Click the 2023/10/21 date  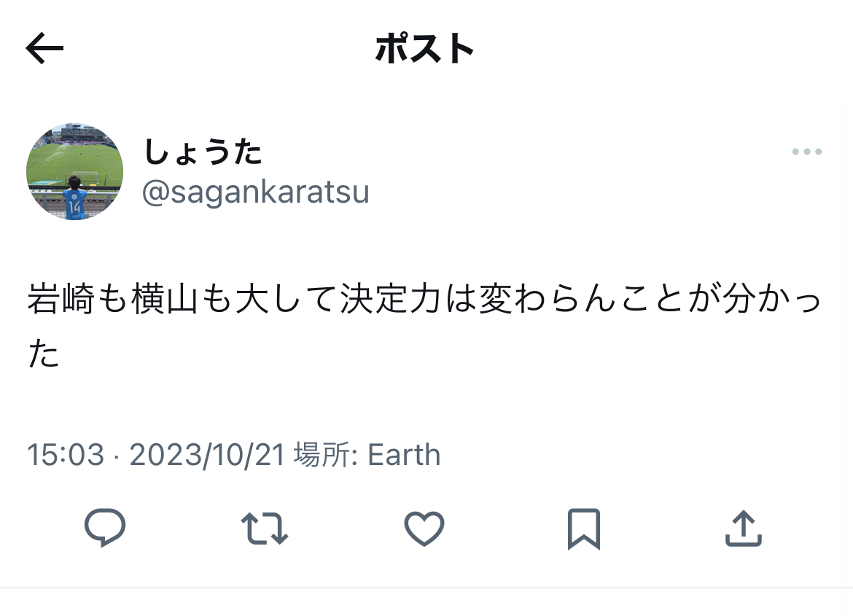tap(206, 455)
